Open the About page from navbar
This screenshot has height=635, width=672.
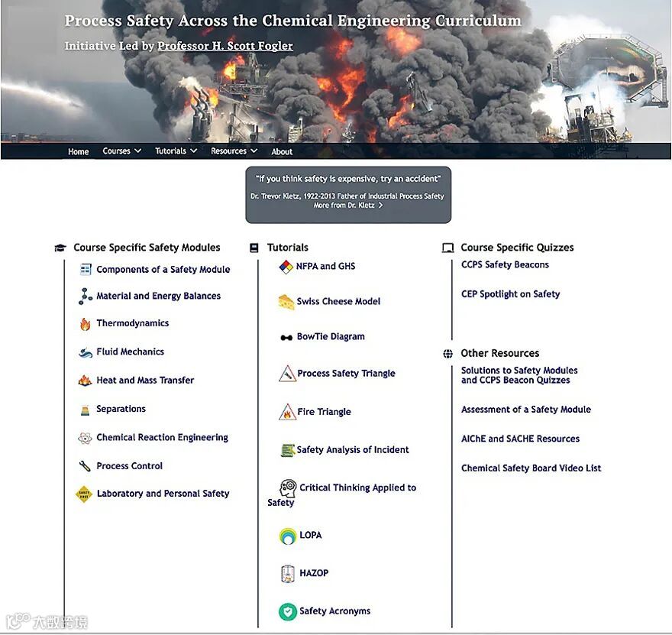point(282,151)
